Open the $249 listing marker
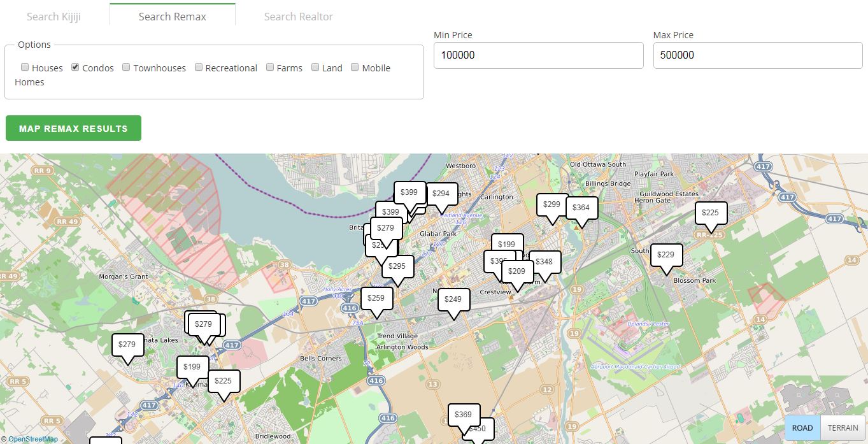This screenshot has width=868, height=444. click(x=453, y=299)
